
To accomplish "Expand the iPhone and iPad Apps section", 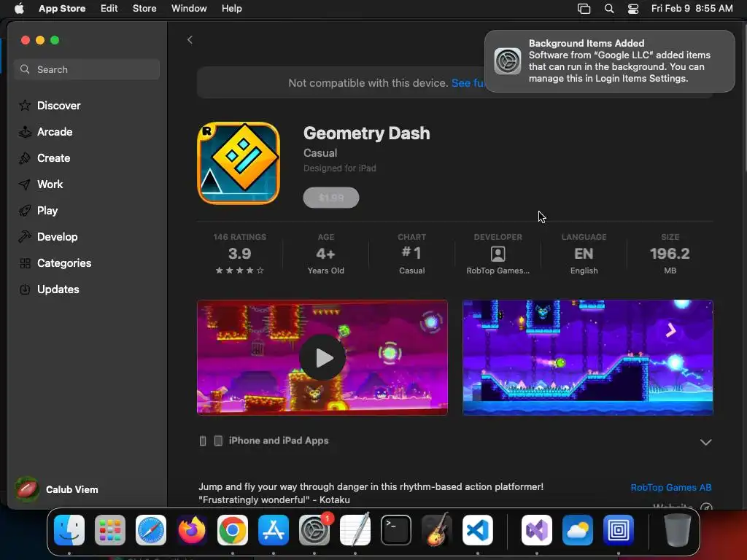I will 705,442.
